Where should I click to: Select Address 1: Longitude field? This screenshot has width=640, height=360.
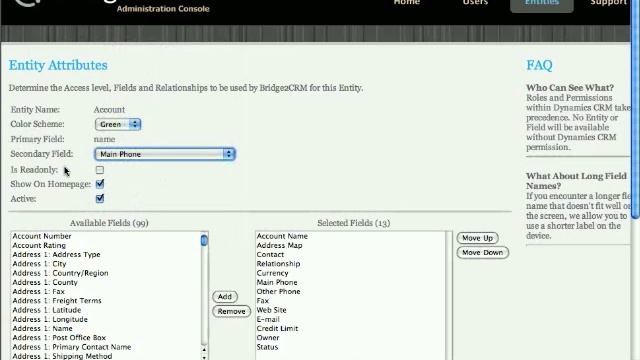click(x=106, y=320)
